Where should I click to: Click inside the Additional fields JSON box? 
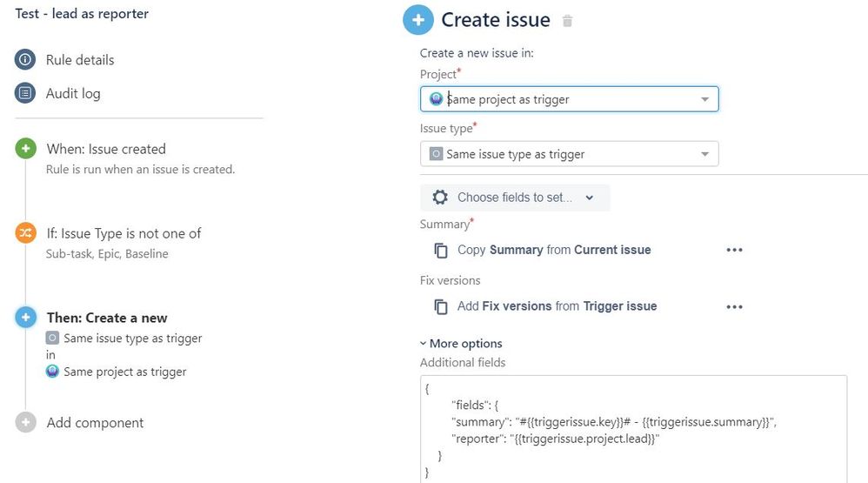[x=633, y=429]
